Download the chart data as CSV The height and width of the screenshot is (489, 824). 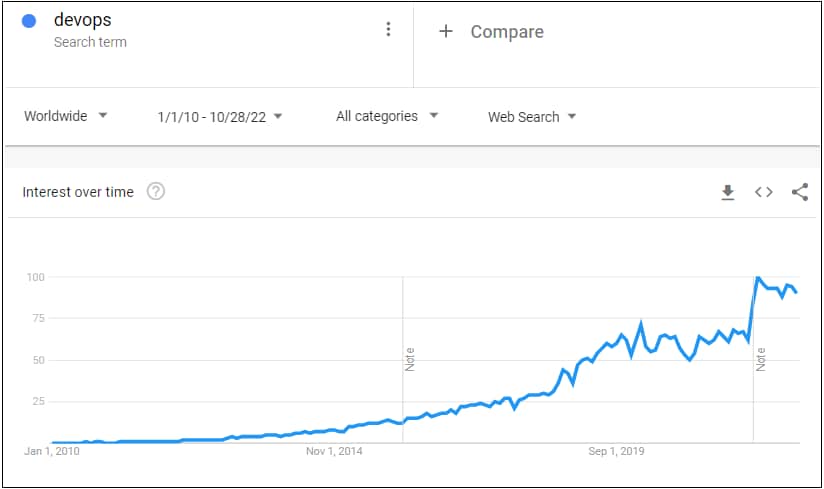pos(728,192)
